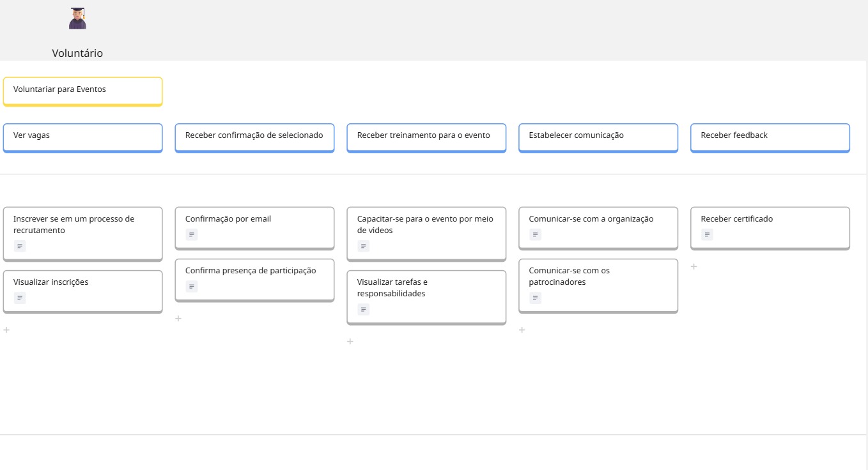Add a new card under Ver vagas column
The height and width of the screenshot is (470, 868).
pyautogui.click(x=6, y=330)
